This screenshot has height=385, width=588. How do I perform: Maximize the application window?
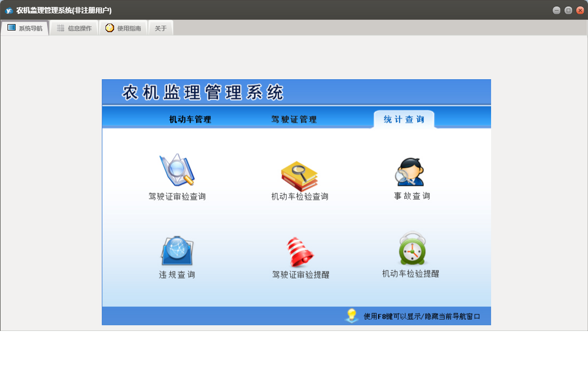568,11
